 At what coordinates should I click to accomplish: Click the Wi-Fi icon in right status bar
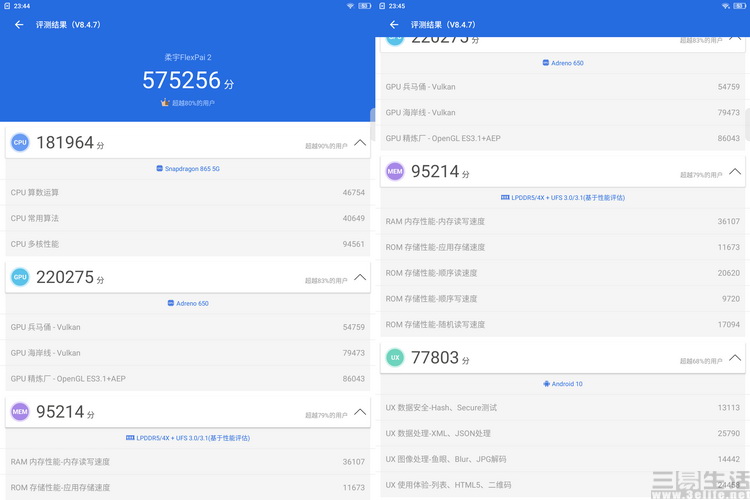(x=726, y=6)
